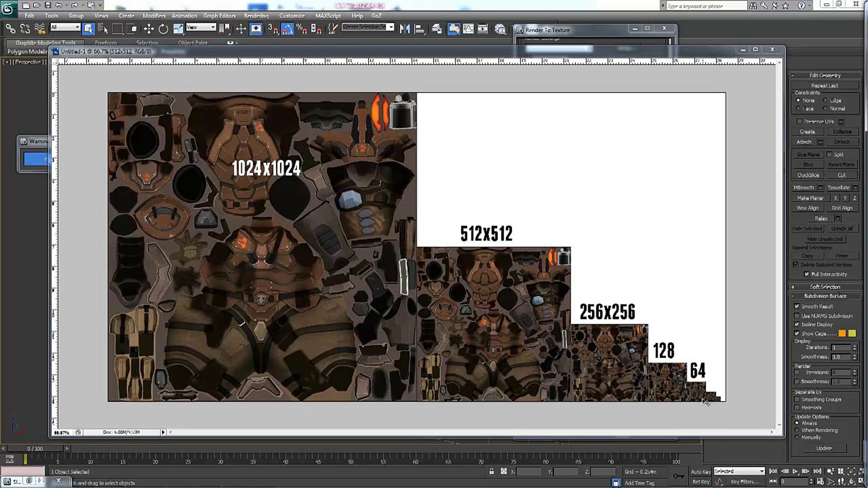Toggle the Window/Crossing selection mode

tap(132, 29)
